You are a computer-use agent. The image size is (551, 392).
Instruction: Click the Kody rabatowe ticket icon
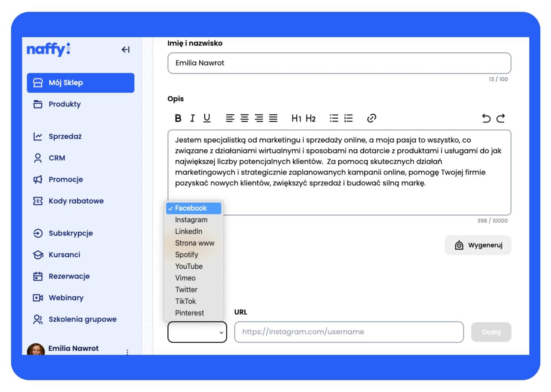point(38,201)
